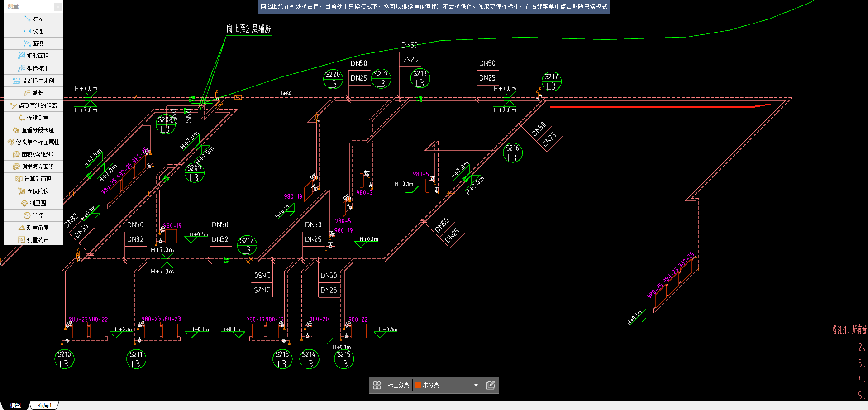Choose 点到直线的距离 point-to-line distance tool
Screen dimensions: 868x410
pos(33,105)
